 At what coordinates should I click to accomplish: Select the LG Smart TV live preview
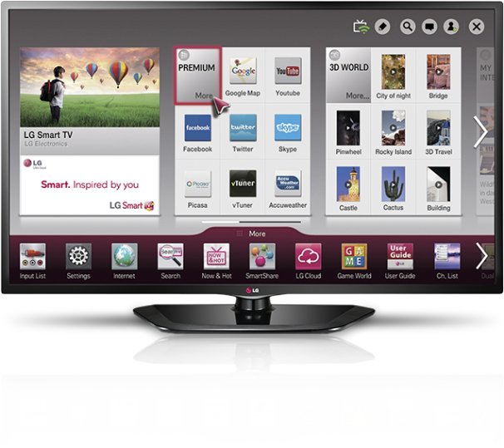tap(90, 87)
